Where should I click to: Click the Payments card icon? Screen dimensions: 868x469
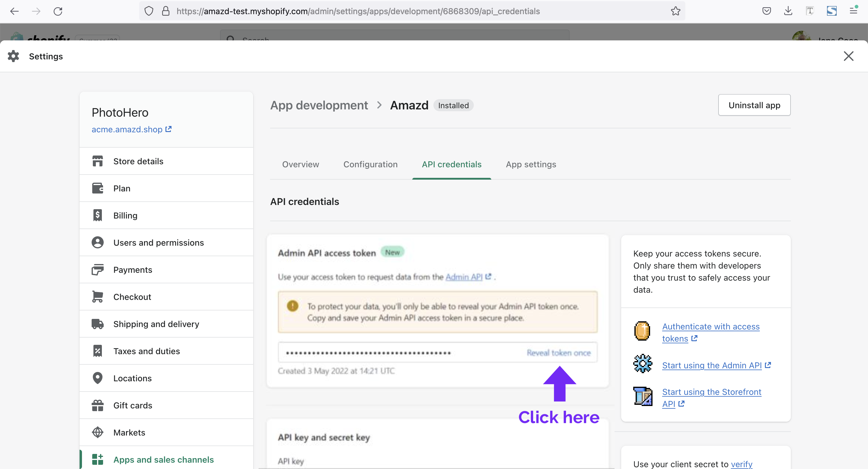(97, 269)
